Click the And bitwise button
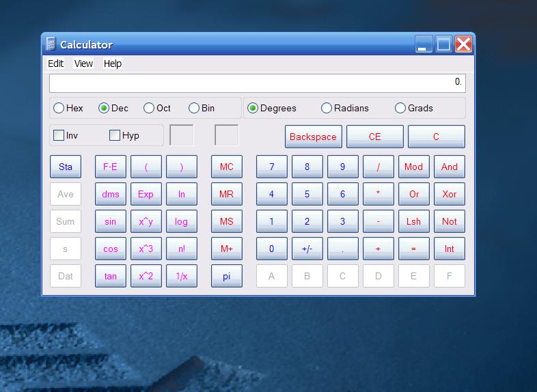Image resolution: width=537 pixels, height=392 pixels. click(x=450, y=167)
